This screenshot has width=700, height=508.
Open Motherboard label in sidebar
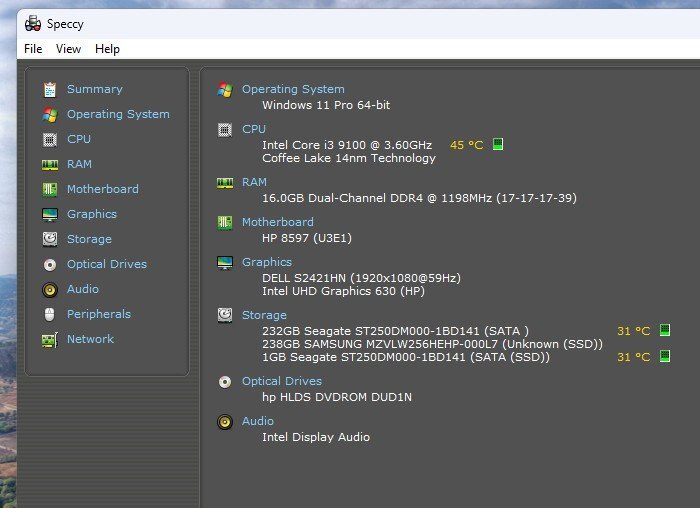pyautogui.click(x=103, y=189)
